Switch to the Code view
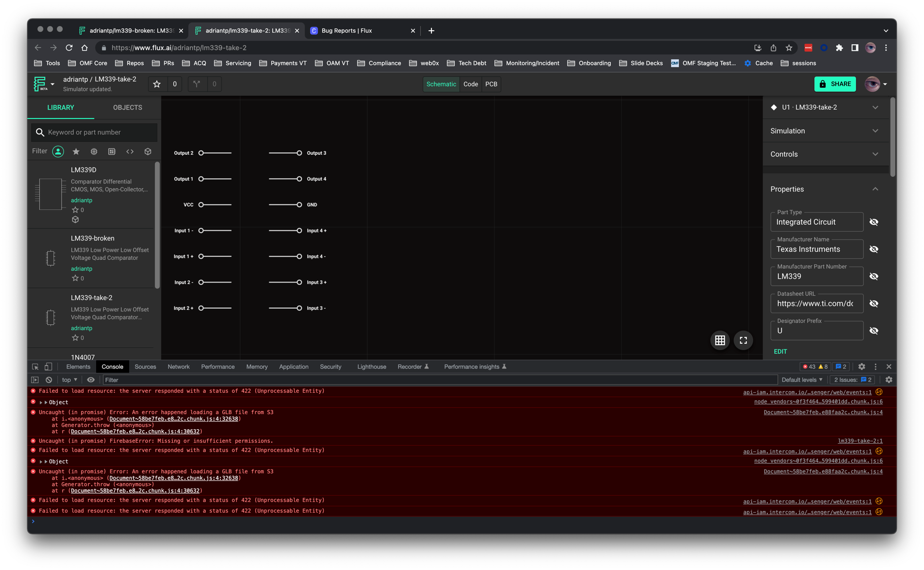Image resolution: width=924 pixels, height=570 pixels. (x=470, y=84)
